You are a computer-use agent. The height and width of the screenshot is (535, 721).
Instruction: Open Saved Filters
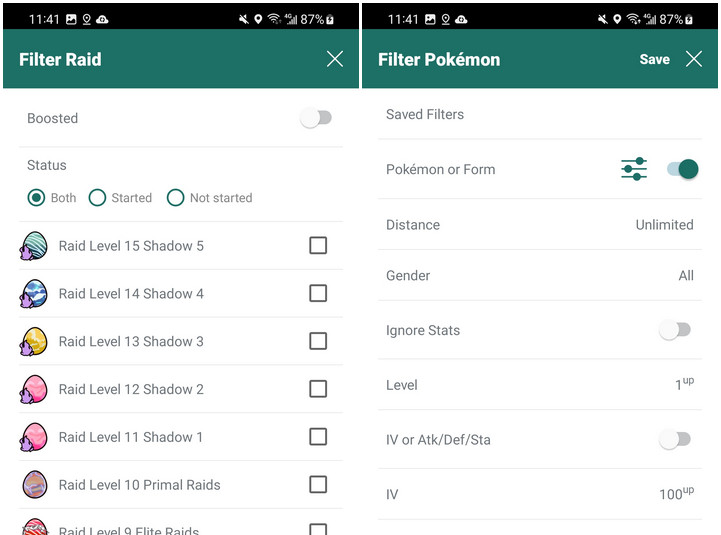[540, 115]
